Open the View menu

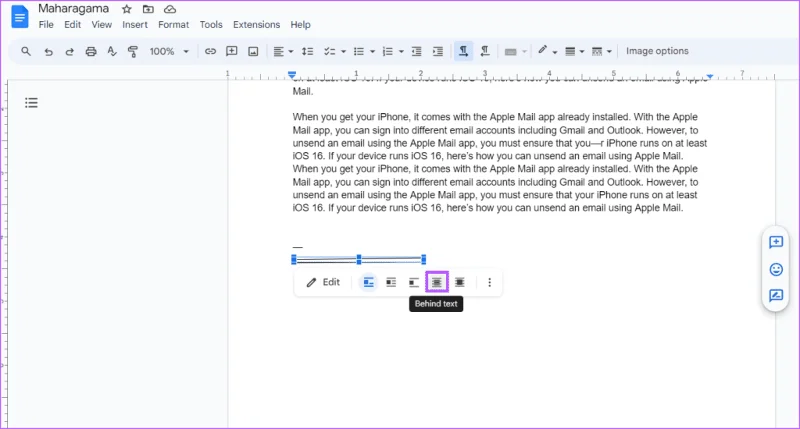click(102, 24)
